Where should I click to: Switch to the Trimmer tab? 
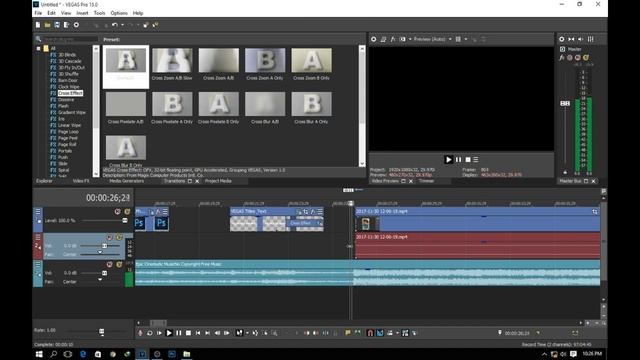pyautogui.click(x=427, y=181)
